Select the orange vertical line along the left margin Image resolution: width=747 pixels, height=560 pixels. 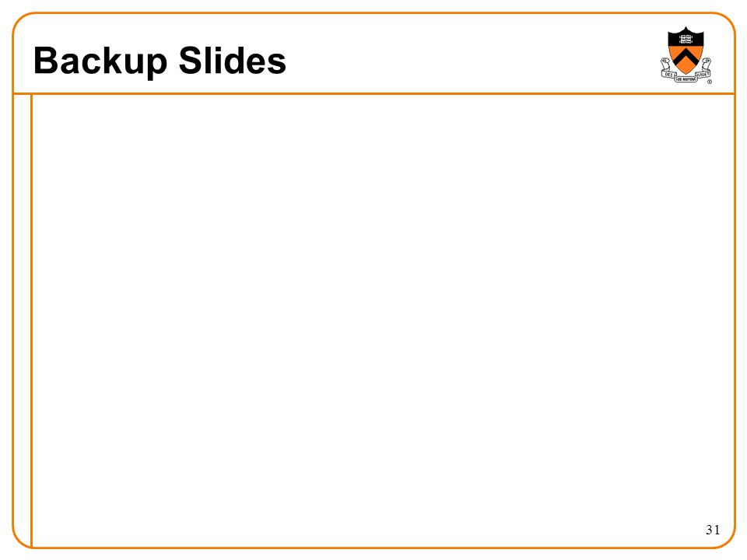(31, 320)
